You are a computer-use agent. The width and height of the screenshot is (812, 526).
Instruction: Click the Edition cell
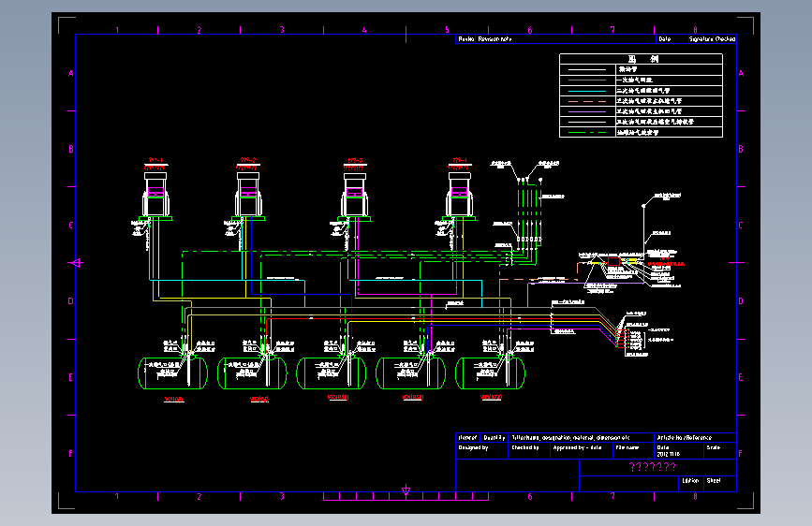pyautogui.click(x=691, y=483)
